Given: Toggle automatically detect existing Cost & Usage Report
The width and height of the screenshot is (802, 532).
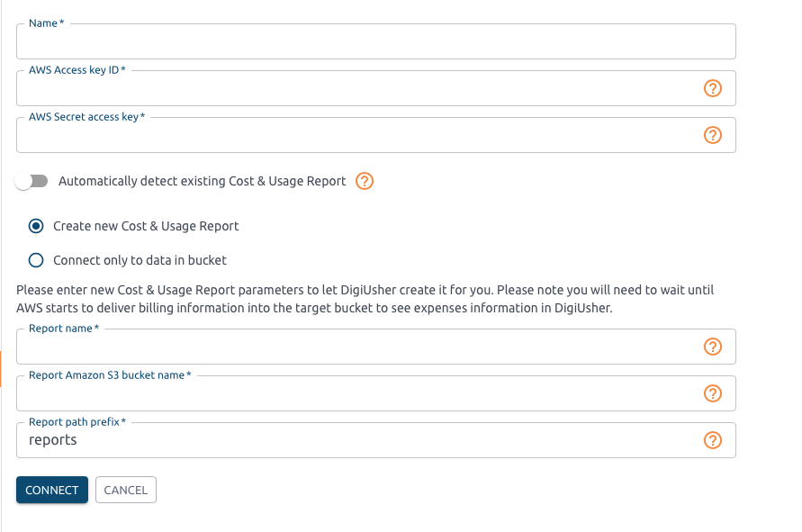Looking at the screenshot, I should 32,181.
